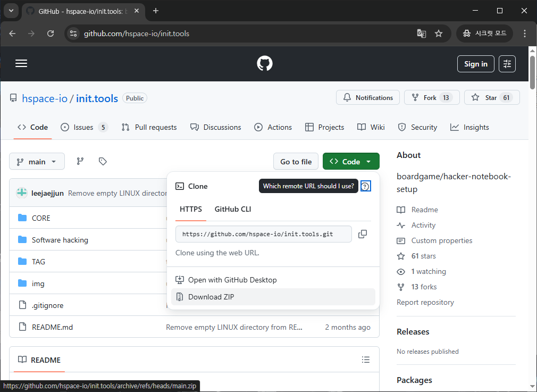Open the Issues tab
Image resolution: width=537 pixels, height=392 pixels.
(83, 127)
